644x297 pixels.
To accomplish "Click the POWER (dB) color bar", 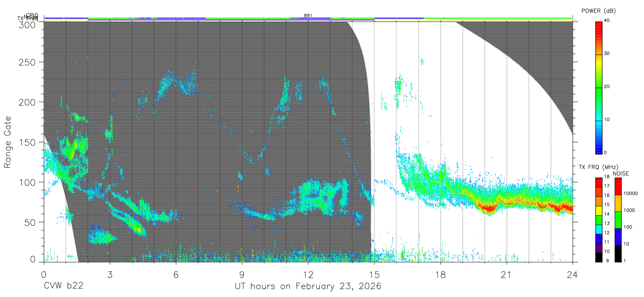I will pyautogui.click(x=599, y=87).
